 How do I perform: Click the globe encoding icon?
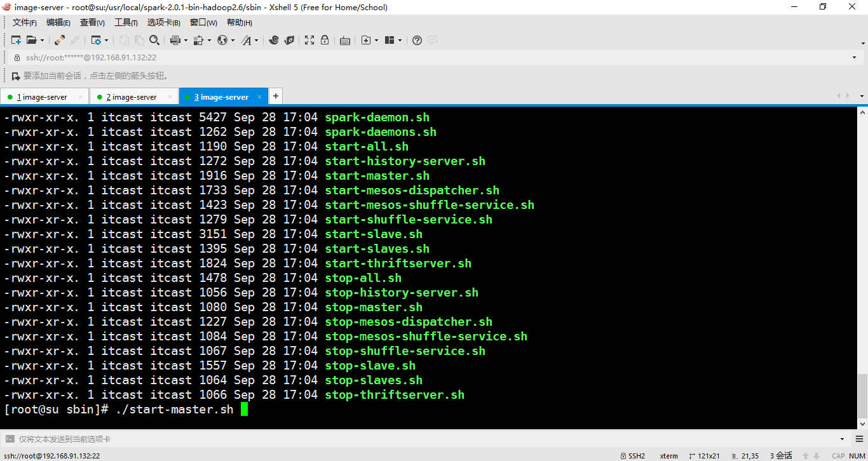(x=222, y=40)
